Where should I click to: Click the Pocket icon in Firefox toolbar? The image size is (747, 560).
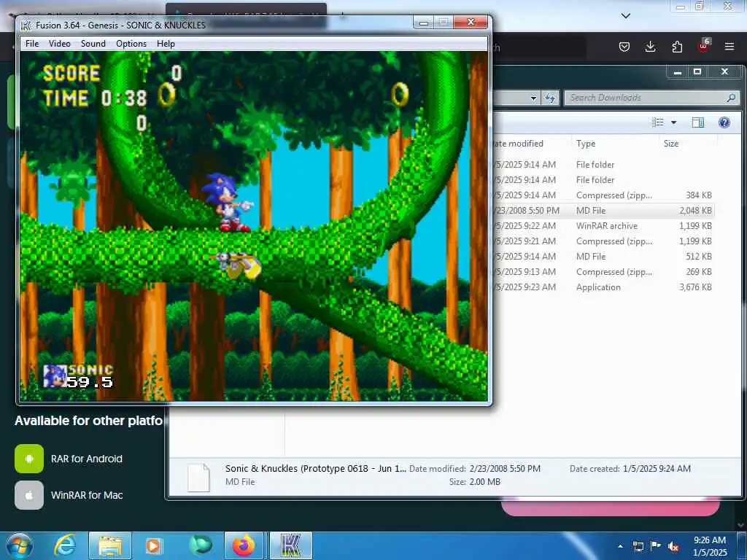(624, 47)
